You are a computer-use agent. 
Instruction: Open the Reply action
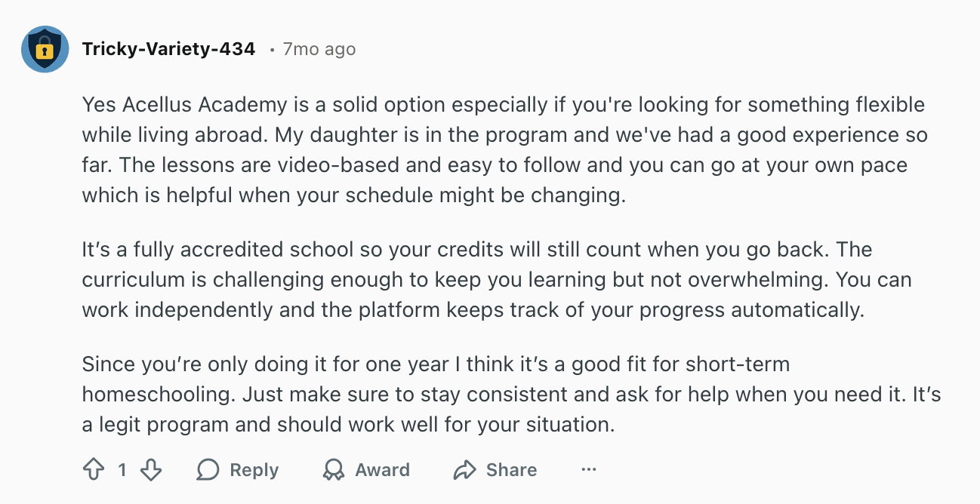pos(238,469)
